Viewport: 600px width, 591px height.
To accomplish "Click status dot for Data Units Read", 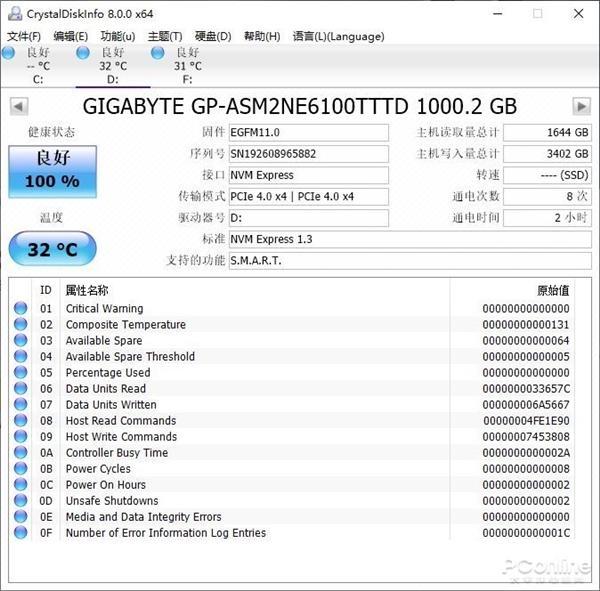I will 21,389.
